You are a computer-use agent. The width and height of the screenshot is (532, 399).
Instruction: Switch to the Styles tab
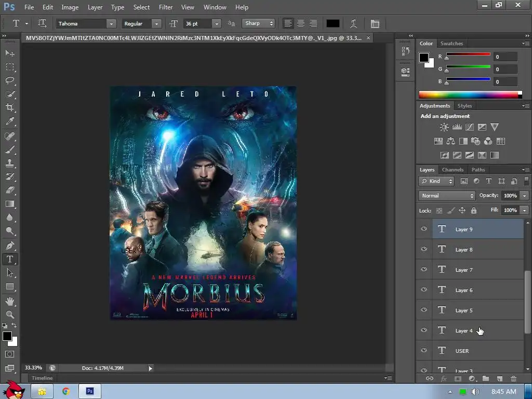(x=464, y=106)
